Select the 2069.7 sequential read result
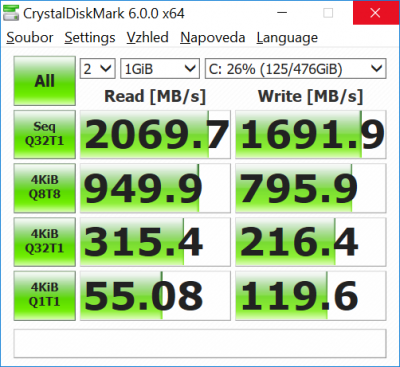This screenshot has height=367, width=400. (155, 135)
